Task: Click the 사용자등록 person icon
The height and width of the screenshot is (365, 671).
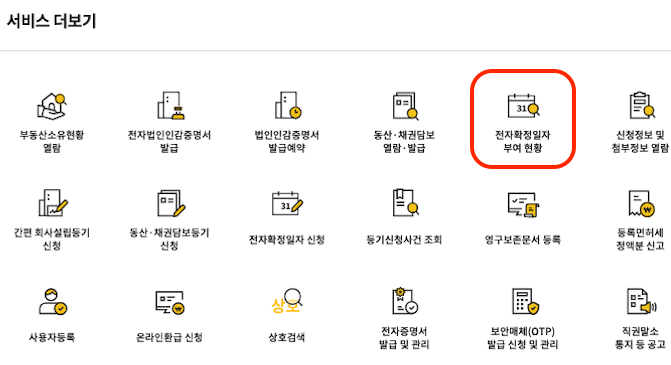Action: coord(53,302)
